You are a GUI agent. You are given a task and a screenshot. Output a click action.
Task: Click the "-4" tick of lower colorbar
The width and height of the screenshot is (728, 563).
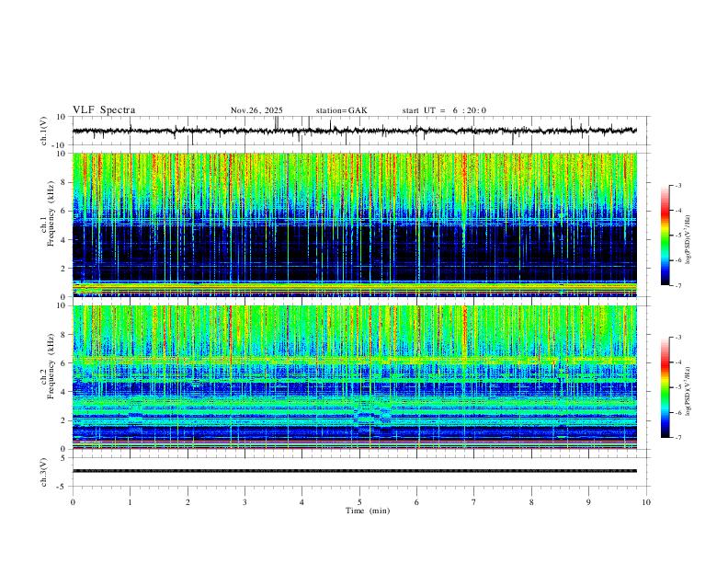677,362
